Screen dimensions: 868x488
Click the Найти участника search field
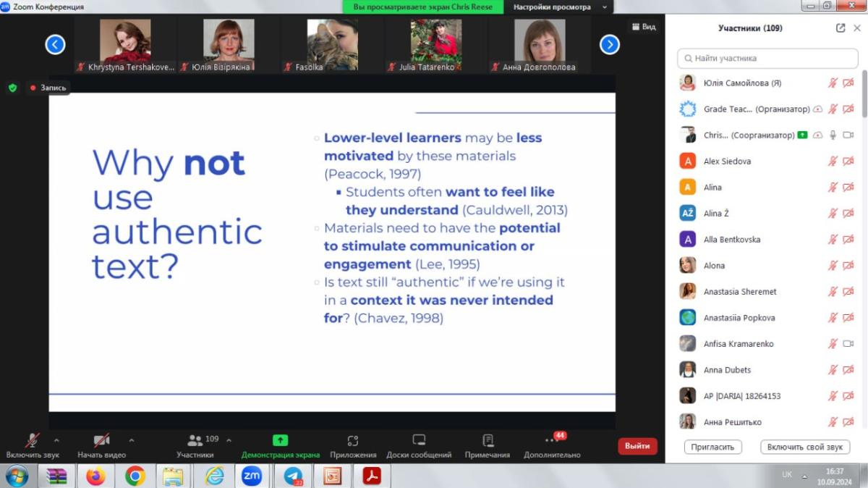click(768, 58)
